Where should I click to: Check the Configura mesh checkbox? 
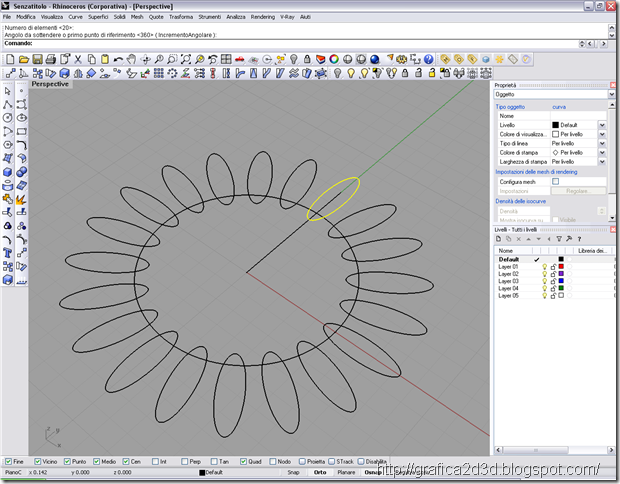pos(556,182)
